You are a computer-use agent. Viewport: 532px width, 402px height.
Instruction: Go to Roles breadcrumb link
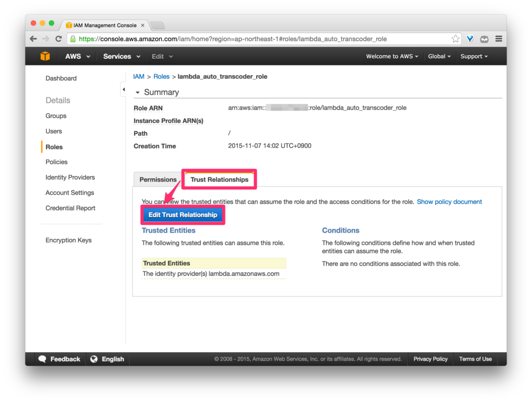click(x=161, y=76)
